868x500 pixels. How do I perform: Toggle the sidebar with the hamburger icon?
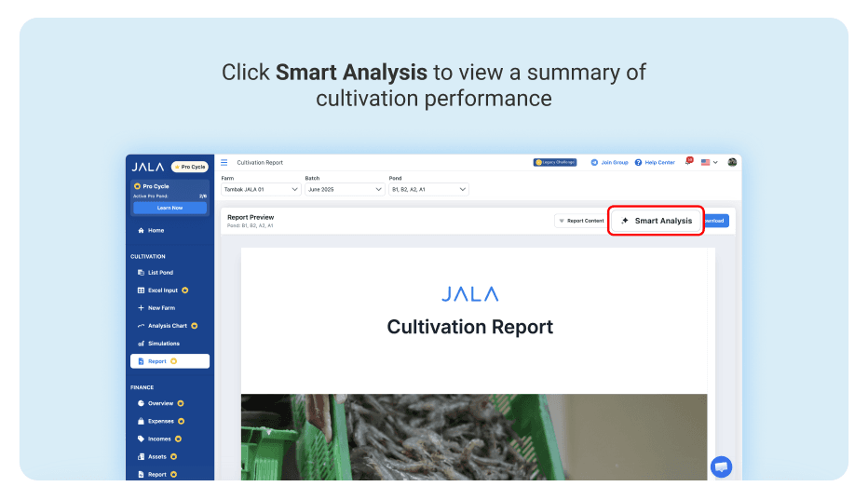[224, 162]
